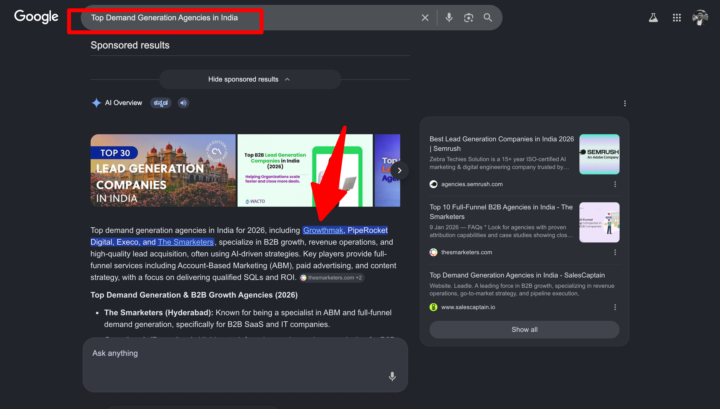
Task: Open Search Labs flask icon
Action: click(653, 17)
